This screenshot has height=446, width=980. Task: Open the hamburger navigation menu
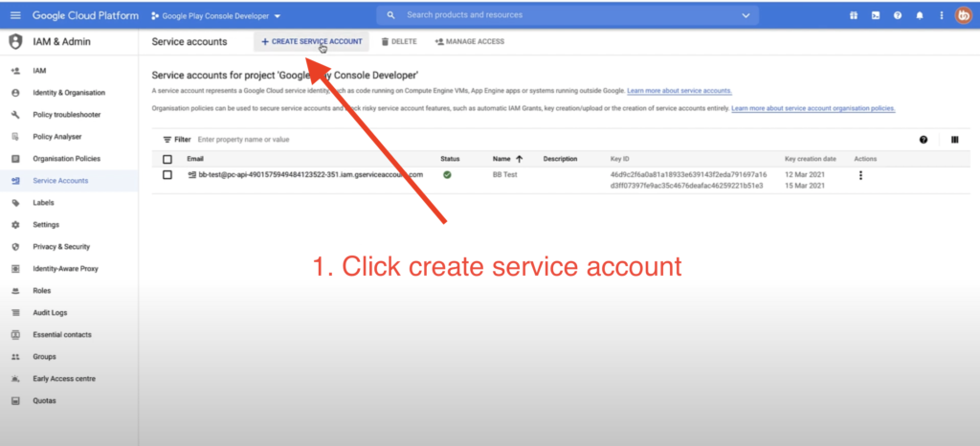(14, 15)
